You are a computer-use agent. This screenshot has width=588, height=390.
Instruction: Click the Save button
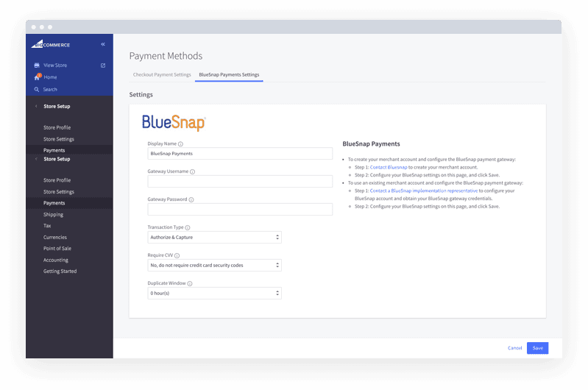(x=537, y=348)
